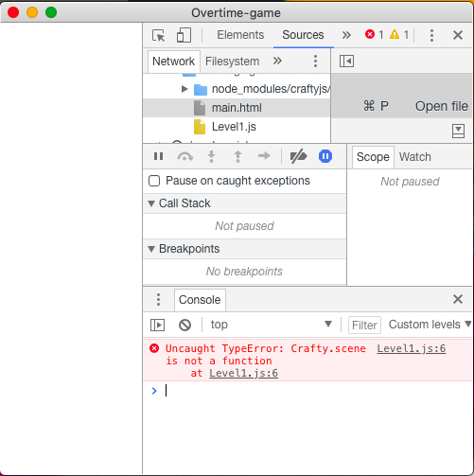The height and width of the screenshot is (476, 474).
Task: Click the red error icon in console message
Action: click(x=154, y=348)
